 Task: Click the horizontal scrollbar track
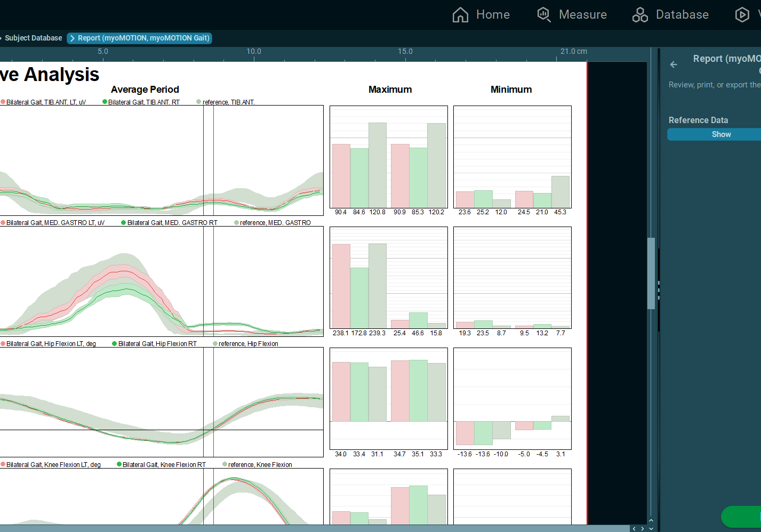point(315,528)
